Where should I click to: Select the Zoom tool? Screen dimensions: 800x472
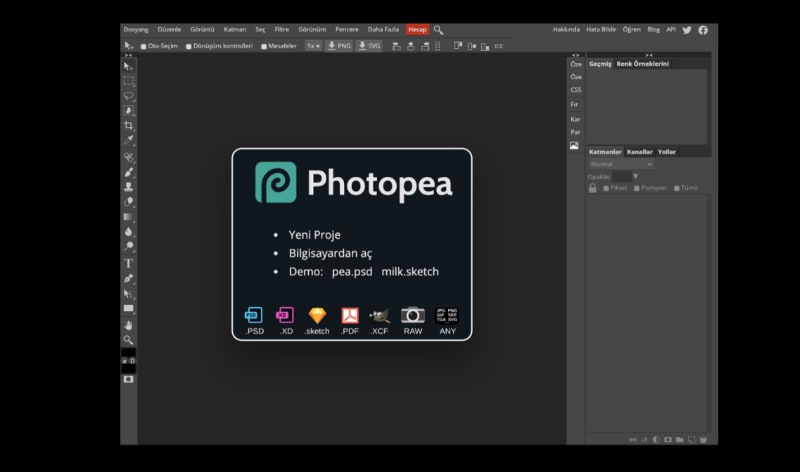128,340
